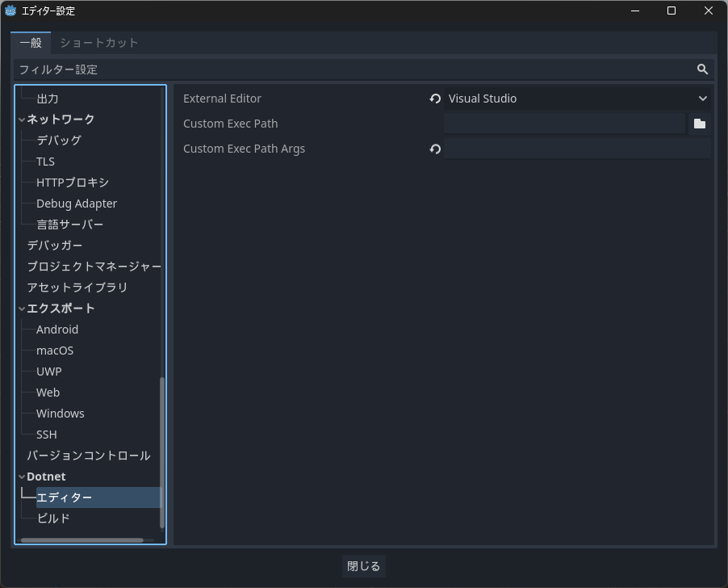This screenshot has width=728, height=588.
Task: Click the tree horizontal scrollbar
Action: pos(82,540)
